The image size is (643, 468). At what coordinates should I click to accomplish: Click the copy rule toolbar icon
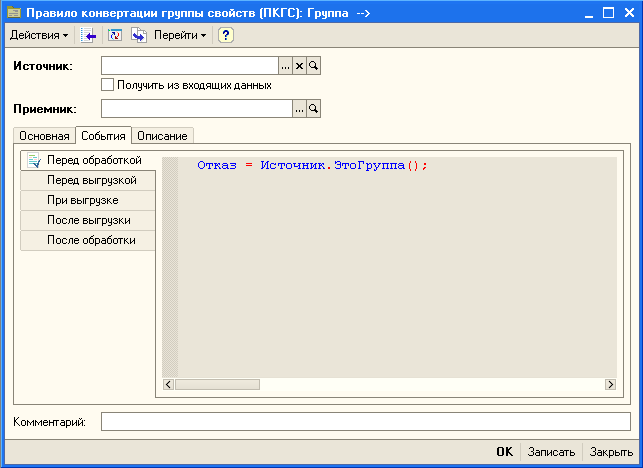[139, 36]
